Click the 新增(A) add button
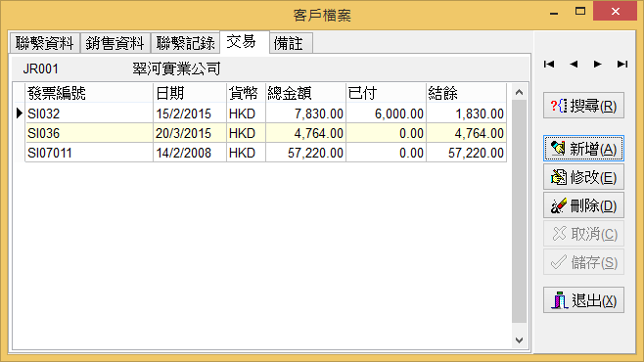This screenshot has width=644, height=362. 583,149
